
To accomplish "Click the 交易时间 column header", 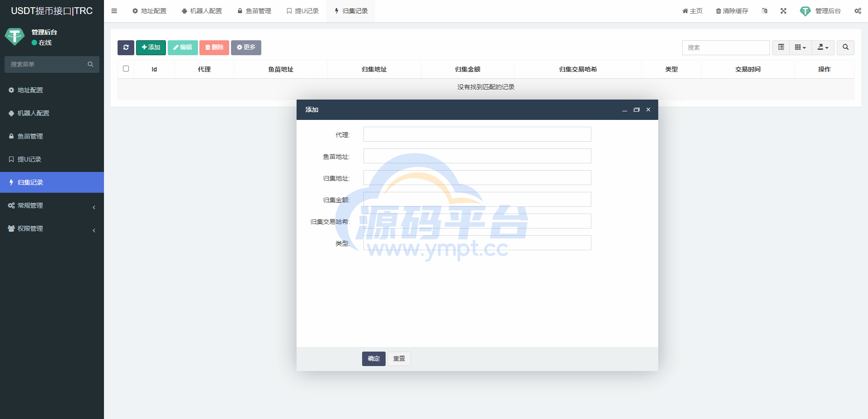I will pos(748,69).
